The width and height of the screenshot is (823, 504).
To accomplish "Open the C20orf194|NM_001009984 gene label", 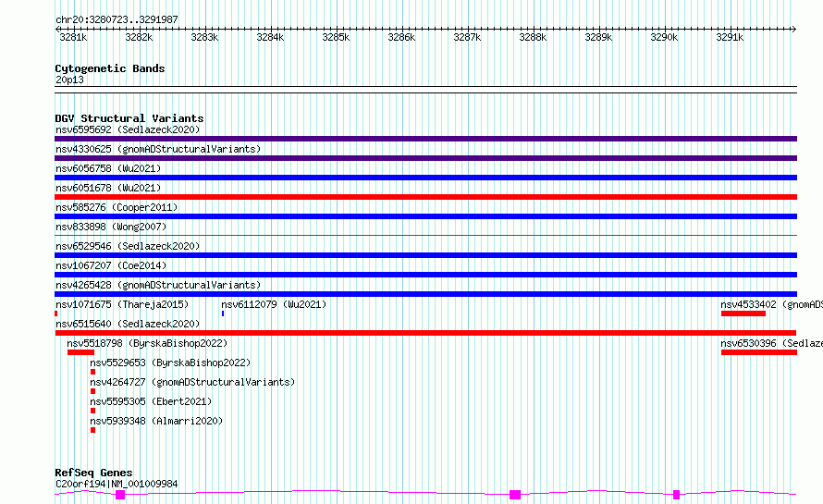I will [117, 484].
